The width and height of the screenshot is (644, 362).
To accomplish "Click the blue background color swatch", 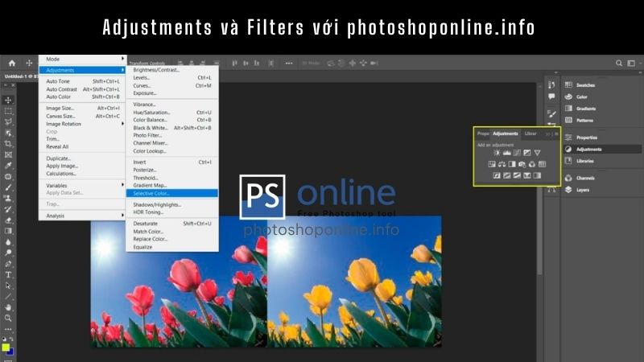I will point(10,352).
